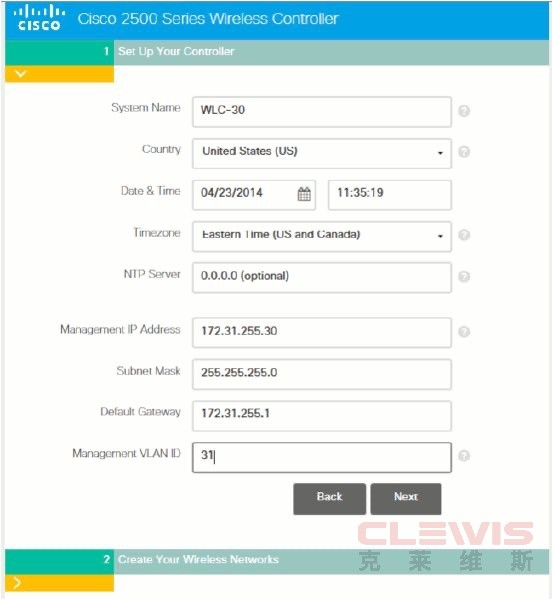The height and width of the screenshot is (600, 553).
Task: Open help icon next to System Name
Action: tap(464, 111)
